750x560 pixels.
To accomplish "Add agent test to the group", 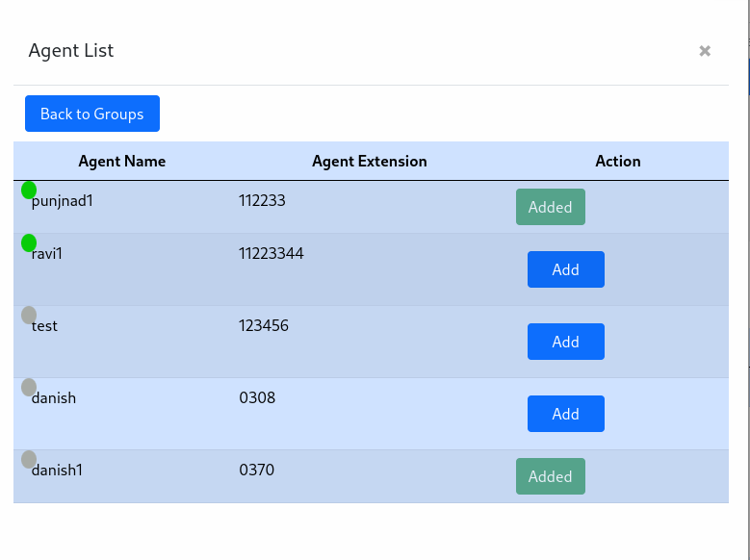I will tap(565, 342).
